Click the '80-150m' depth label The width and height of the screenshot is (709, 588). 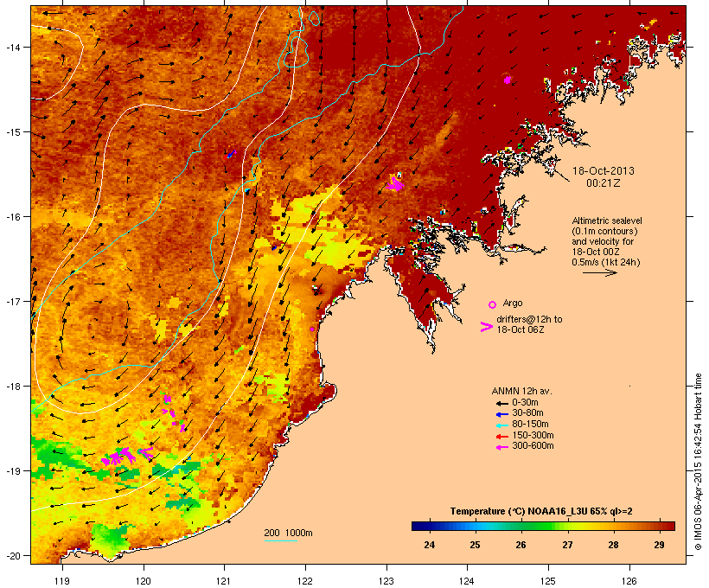point(530,425)
